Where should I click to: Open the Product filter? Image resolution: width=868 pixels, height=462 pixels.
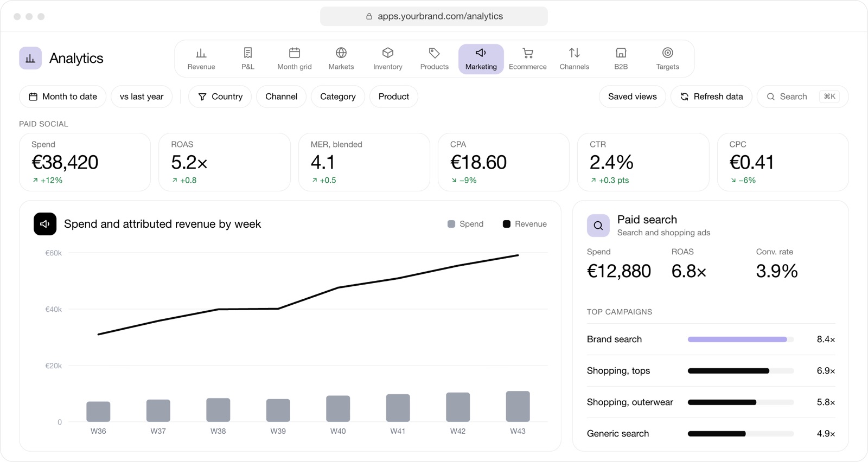tap(394, 97)
